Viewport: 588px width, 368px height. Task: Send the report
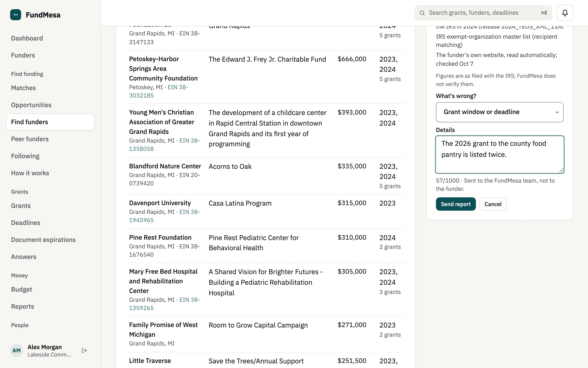456,204
